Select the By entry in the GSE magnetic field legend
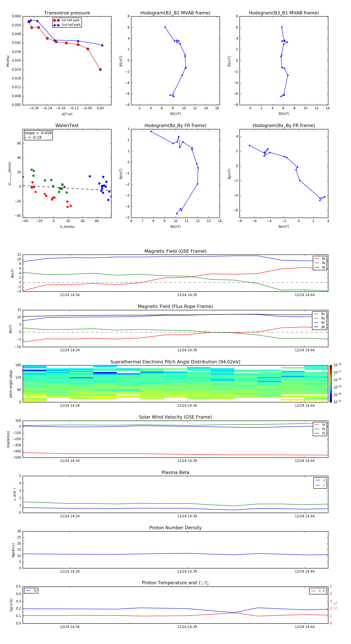Screen dimensions: 351x644 pos(320,263)
